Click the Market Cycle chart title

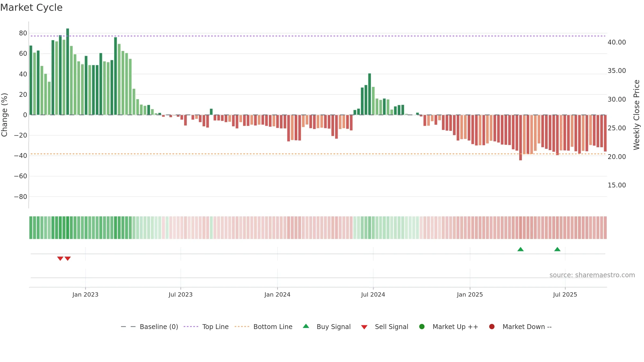pyautogui.click(x=31, y=8)
